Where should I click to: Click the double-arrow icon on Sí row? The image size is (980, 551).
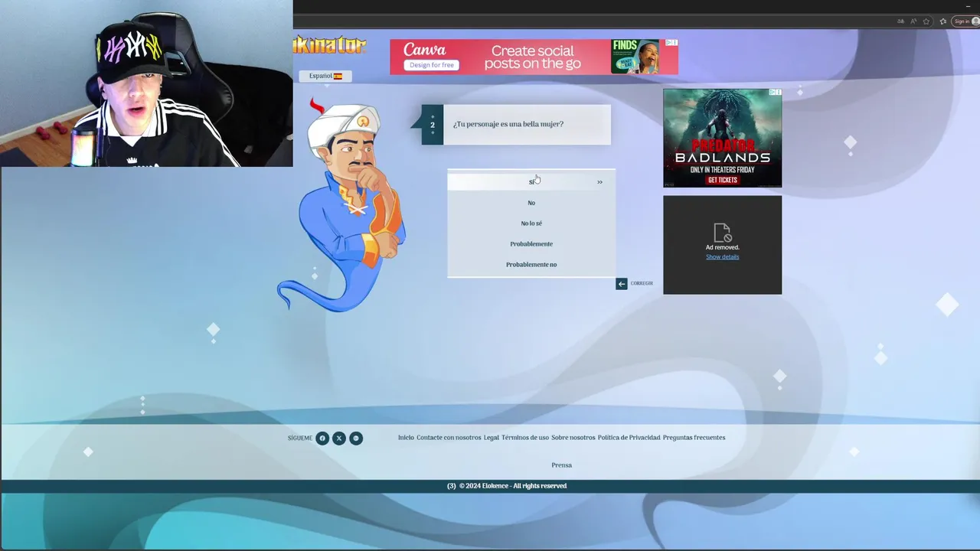(x=599, y=182)
